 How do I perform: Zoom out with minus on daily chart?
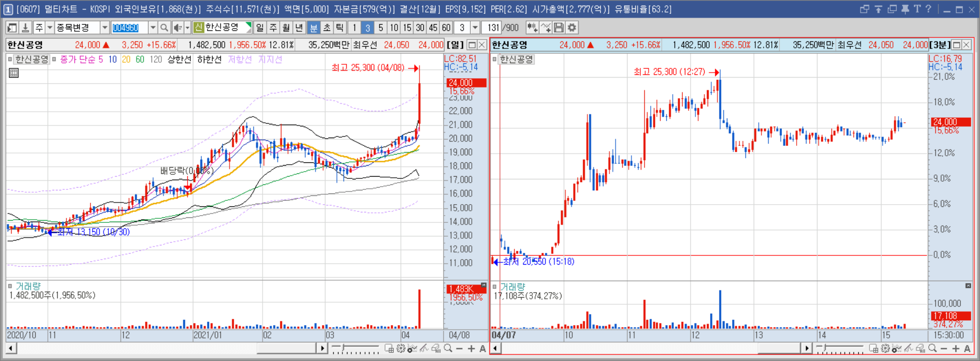pos(460,348)
